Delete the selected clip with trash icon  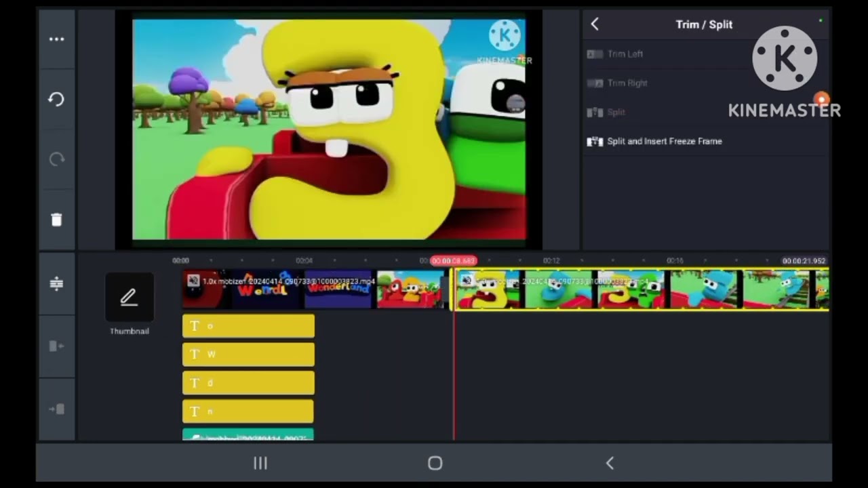pyautogui.click(x=56, y=219)
